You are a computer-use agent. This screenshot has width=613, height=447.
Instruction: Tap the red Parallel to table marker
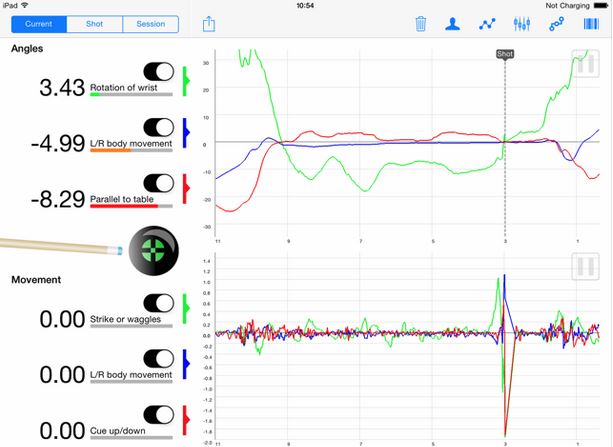pyautogui.click(x=186, y=188)
